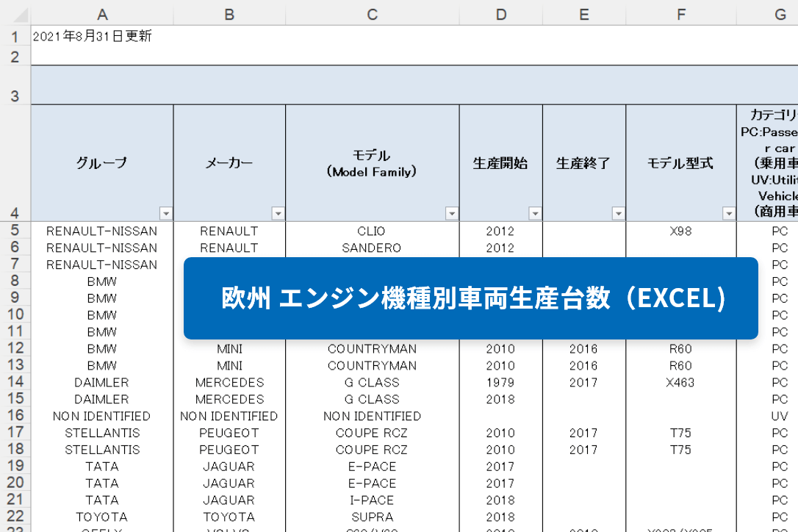798x532 pixels.
Task: Select 2018 production start cell in row 15
Action: click(501, 399)
